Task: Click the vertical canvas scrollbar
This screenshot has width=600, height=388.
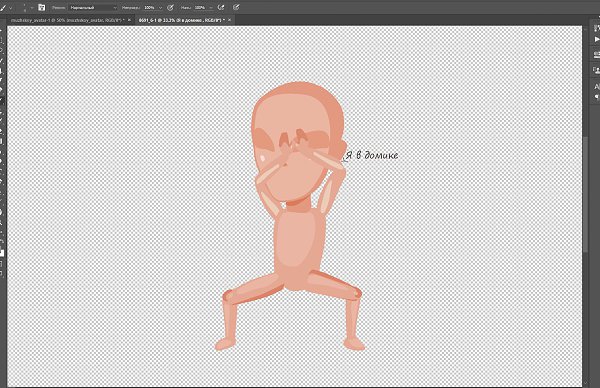Action: pyautogui.click(x=585, y=194)
